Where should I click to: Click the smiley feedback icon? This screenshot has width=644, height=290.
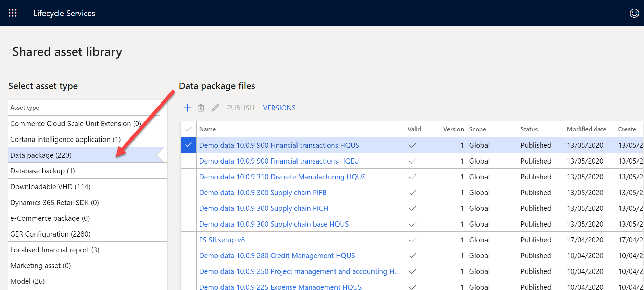(634, 13)
